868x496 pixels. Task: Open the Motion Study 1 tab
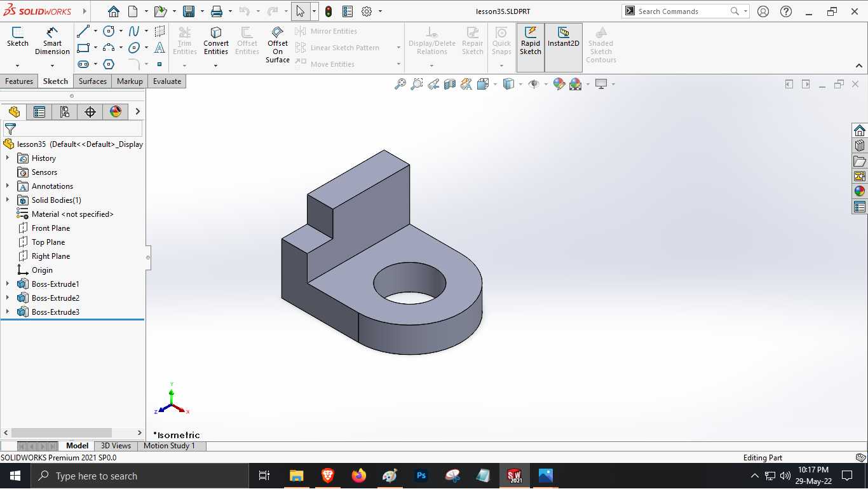(169, 446)
